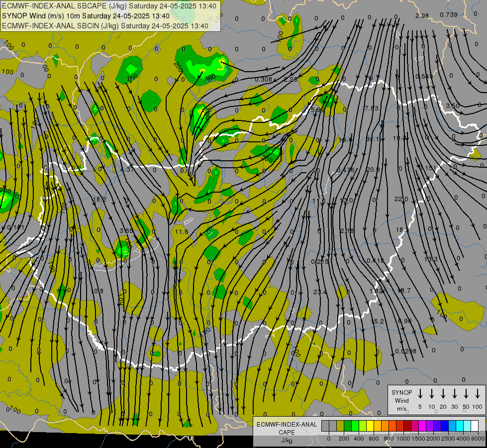Click the map value 7.83
The image size is (487, 448).
click(x=372, y=108)
